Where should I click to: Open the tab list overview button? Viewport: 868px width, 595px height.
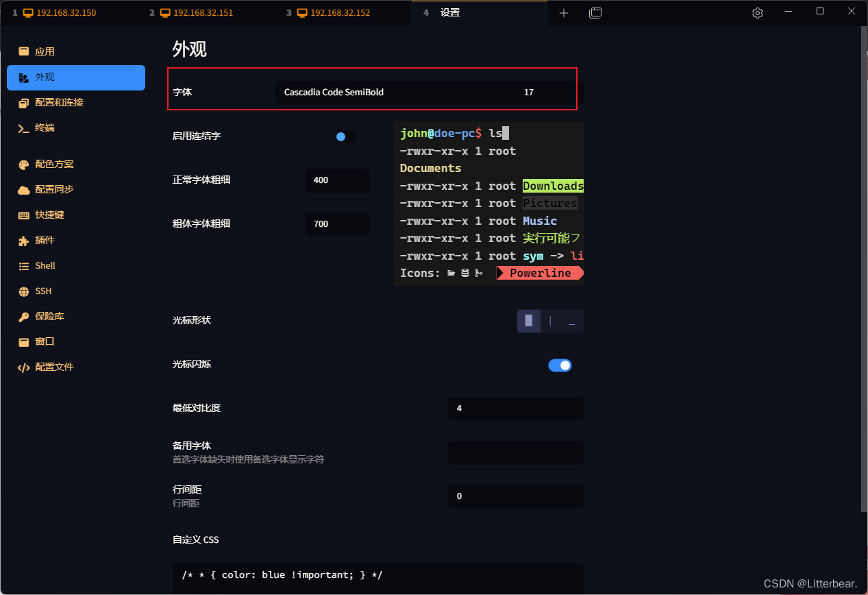click(595, 12)
